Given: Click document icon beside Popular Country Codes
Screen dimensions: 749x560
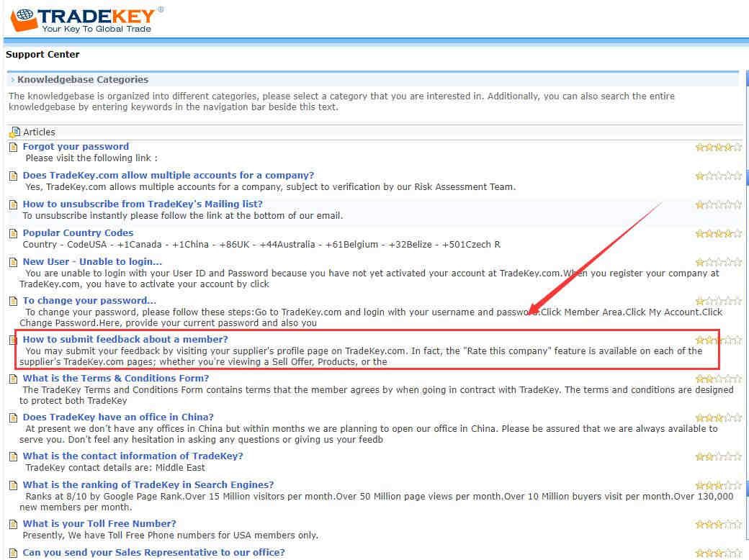Looking at the screenshot, I should (x=14, y=233).
